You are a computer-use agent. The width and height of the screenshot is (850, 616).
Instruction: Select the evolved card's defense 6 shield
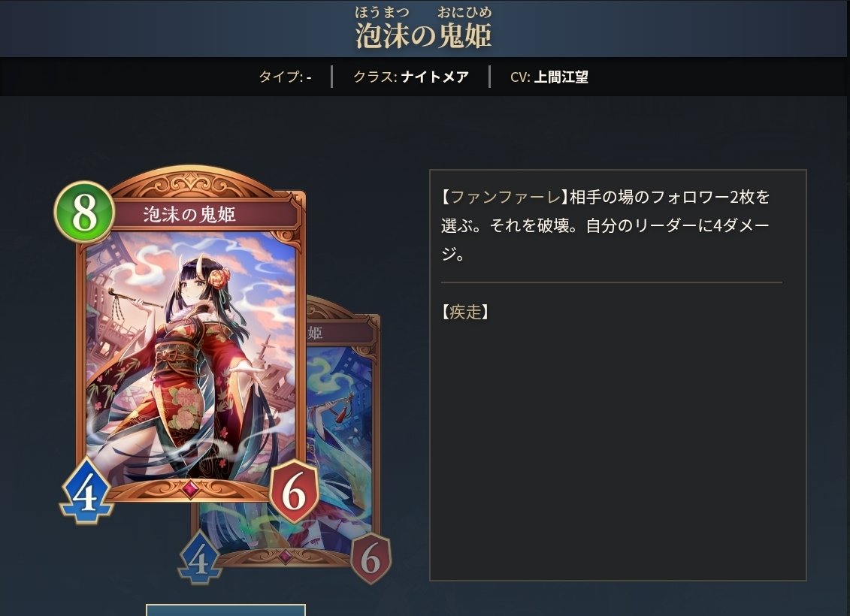click(371, 558)
